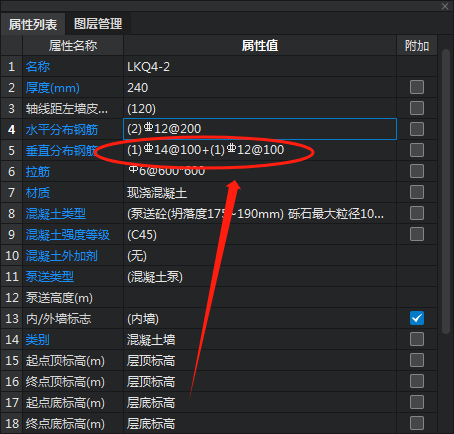Click the 属性名称 column header
The height and width of the screenshot is (434, 454).
(73, 45)
